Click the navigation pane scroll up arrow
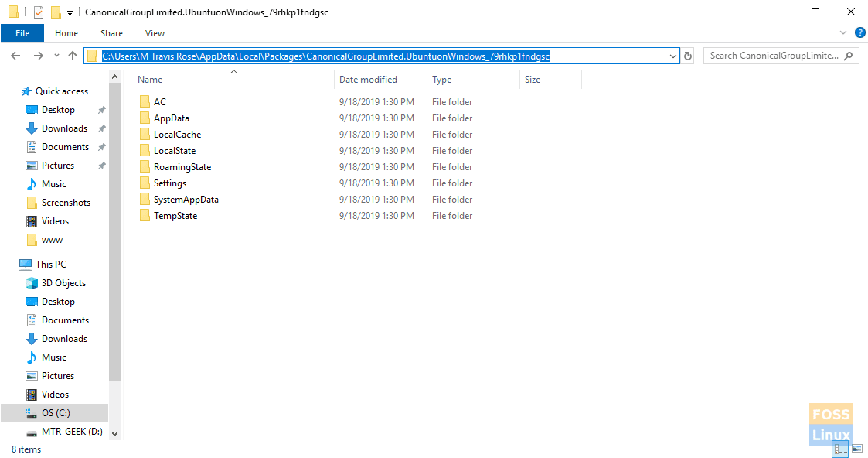Viewport: 868px width, 458px height. pos(114,77)
